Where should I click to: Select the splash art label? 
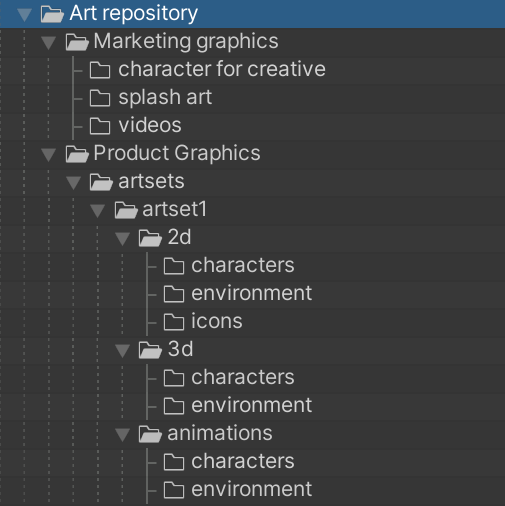[x=165, y=97]
